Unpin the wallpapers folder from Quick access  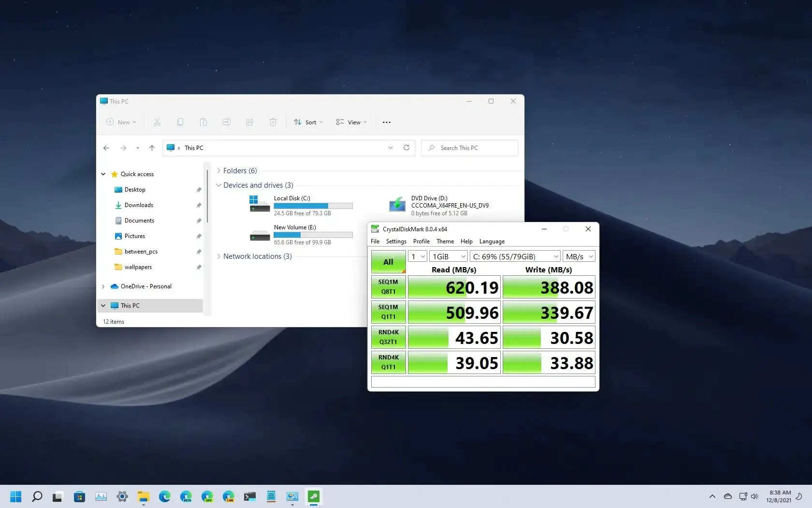(x=199, y=267)
